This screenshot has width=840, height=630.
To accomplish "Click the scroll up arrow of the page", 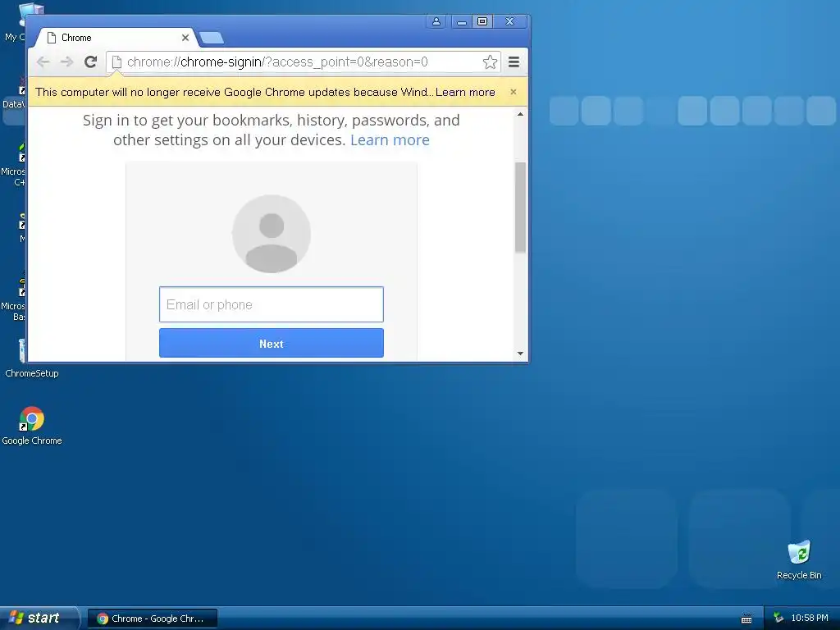I will pyautogui.click(x=520, y=114).
